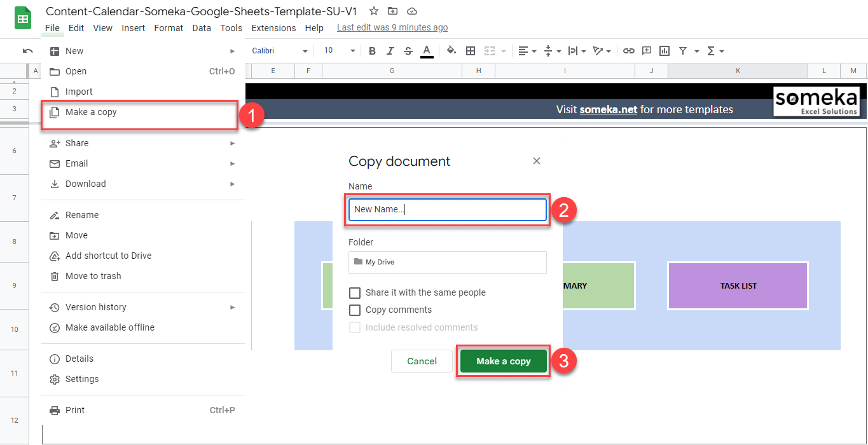The height and width of the screenshot is (445, 868).
Task: Close the Copy document dialog
Action: point(537,161)
